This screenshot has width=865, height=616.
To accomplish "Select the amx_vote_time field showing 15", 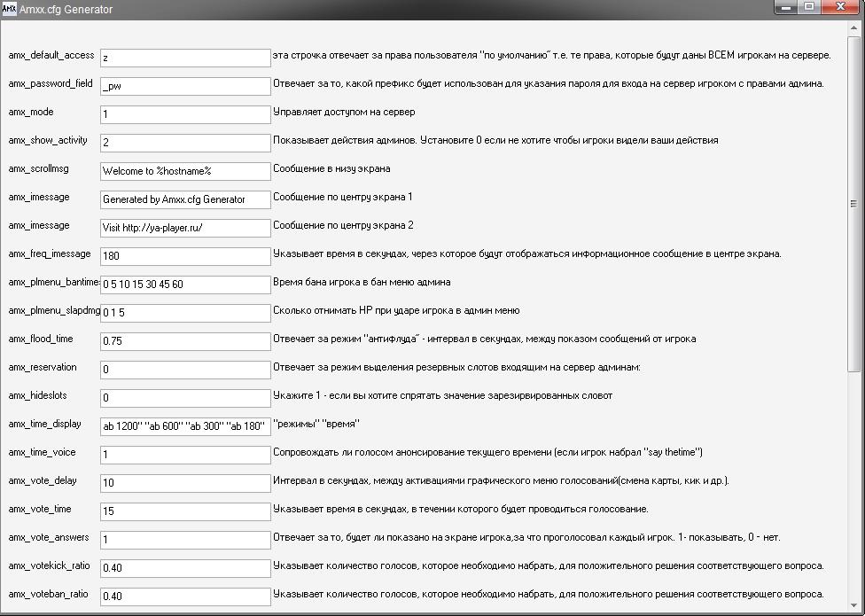I will click(x=185, y=511).
